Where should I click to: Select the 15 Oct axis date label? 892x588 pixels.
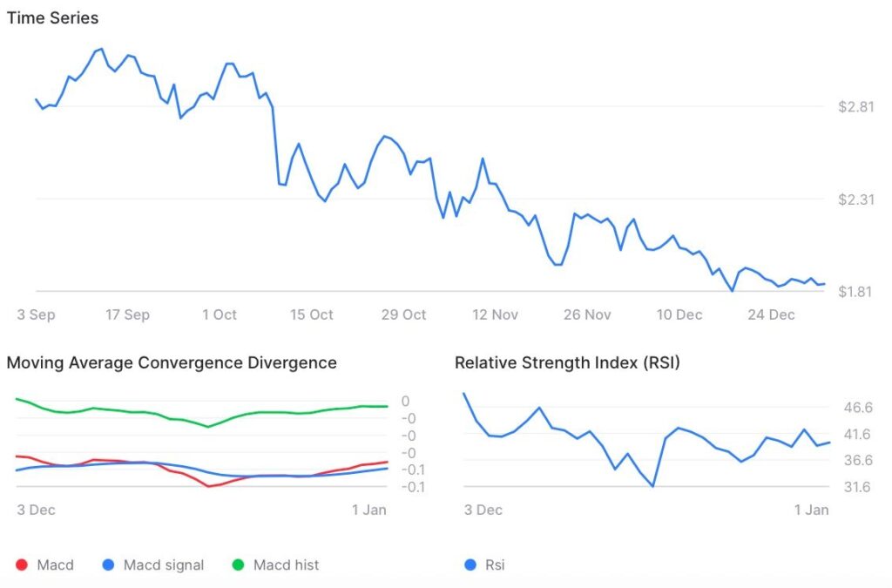coord(310,314)
